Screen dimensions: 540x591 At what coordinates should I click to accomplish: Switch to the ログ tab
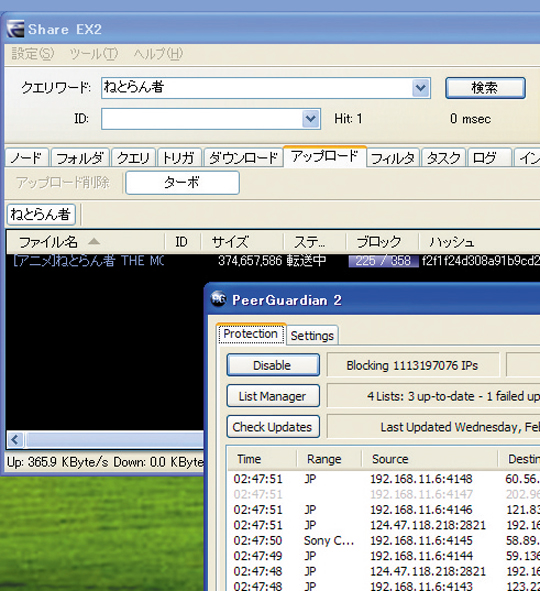[x=489, y=158]
